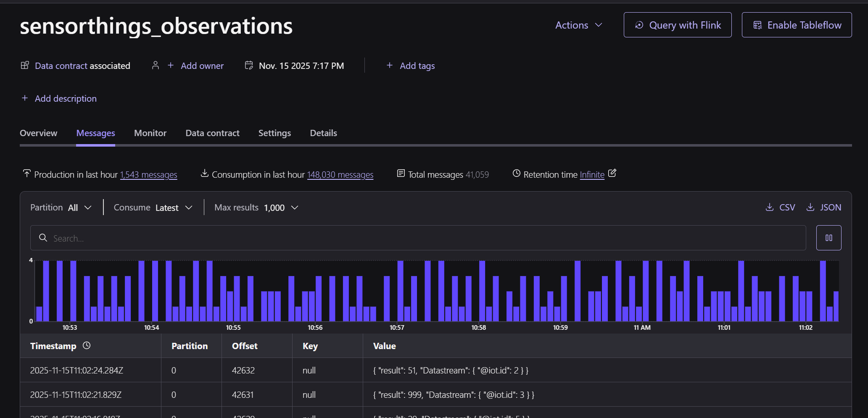Screen dimensions: 868x418
Task: Open the Data contract tab
Action: (x=212, y=133)
